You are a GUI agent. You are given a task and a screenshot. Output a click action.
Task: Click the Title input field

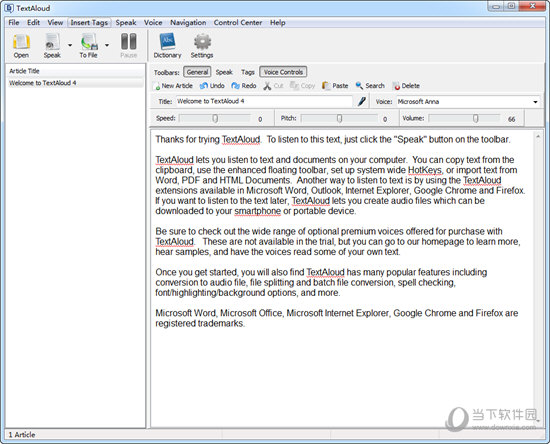click(x=264, y=101)
